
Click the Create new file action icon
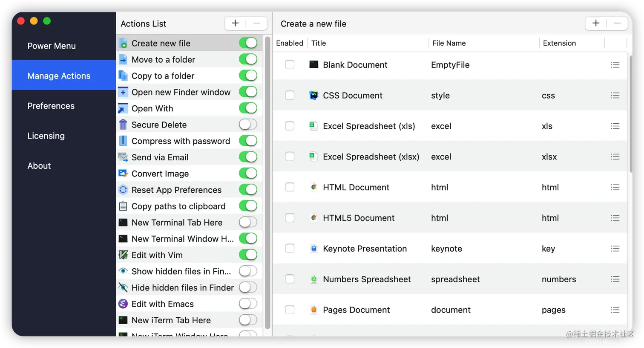point(123,43)
